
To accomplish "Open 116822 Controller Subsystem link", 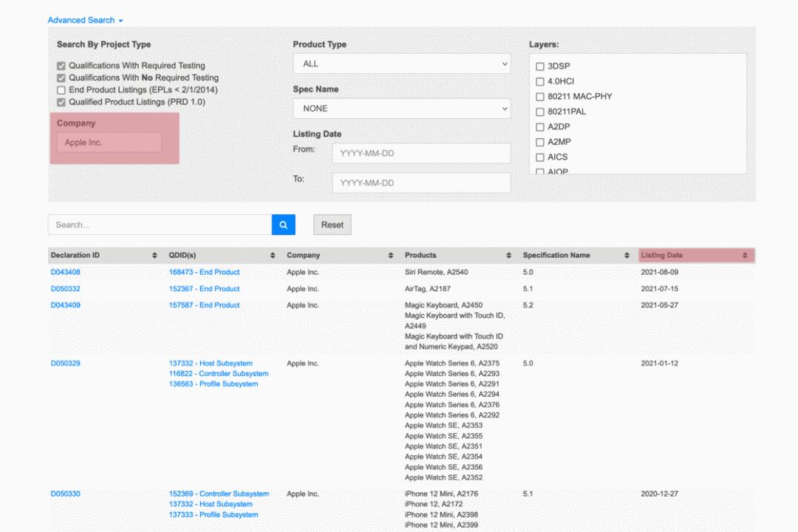I will click(x=219, y=374).
